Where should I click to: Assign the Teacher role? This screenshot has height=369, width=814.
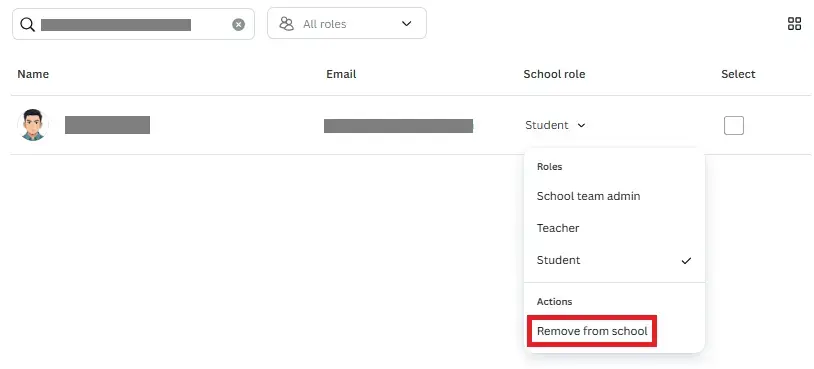614,228
